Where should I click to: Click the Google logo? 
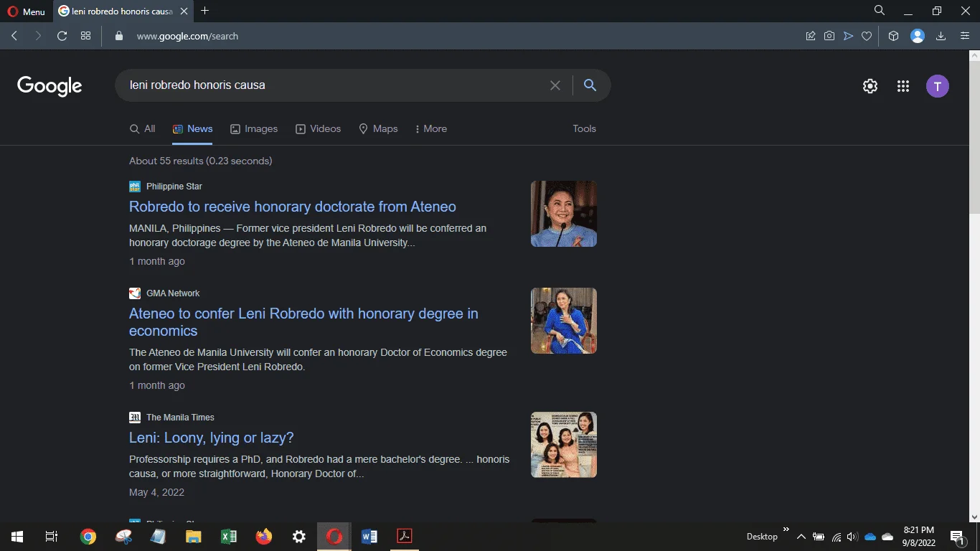(x=50, y=86)
